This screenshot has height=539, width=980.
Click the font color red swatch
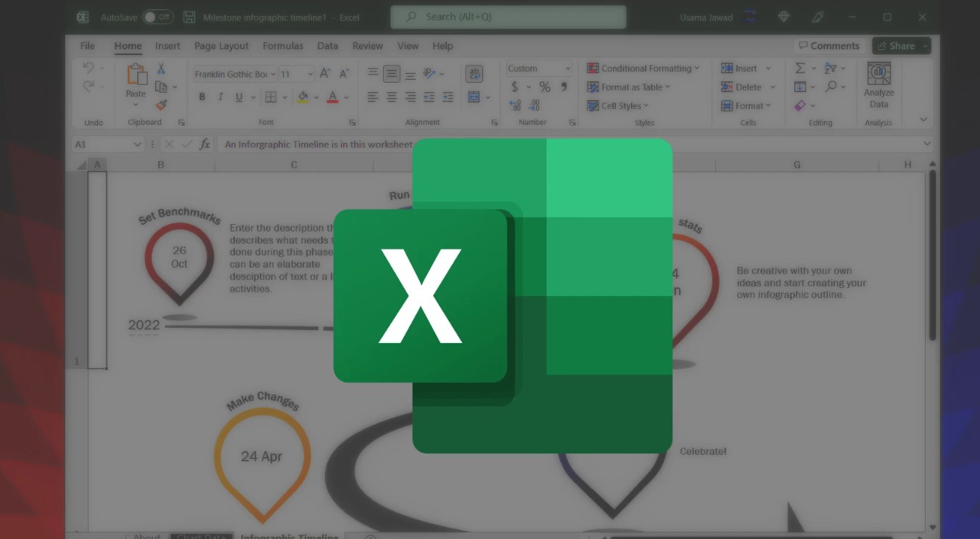point(332,97)
